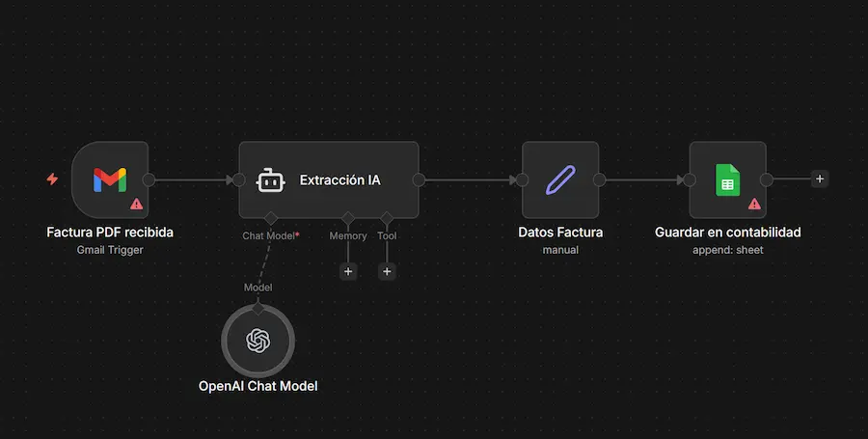
Task: Click the Extracción IA input port
Action: (238, 179)
